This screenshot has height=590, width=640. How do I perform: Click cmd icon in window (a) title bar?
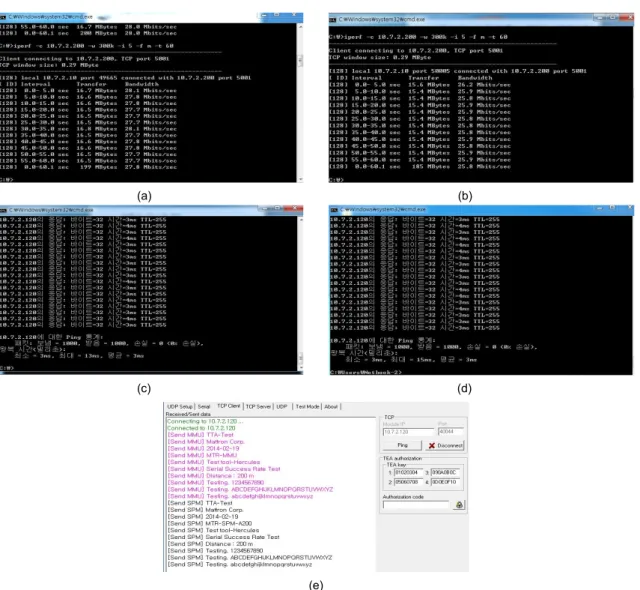3,17
